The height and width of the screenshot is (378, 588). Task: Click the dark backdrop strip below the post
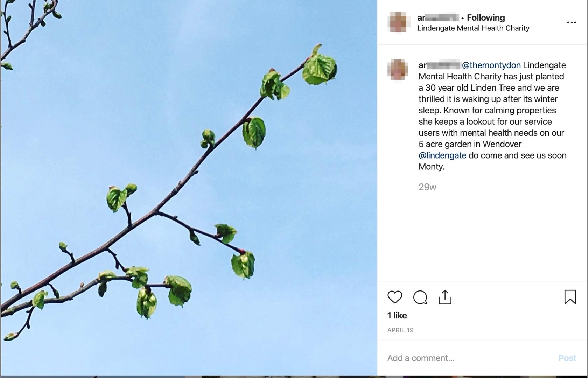pyautogui.click(x=294, y=377)
